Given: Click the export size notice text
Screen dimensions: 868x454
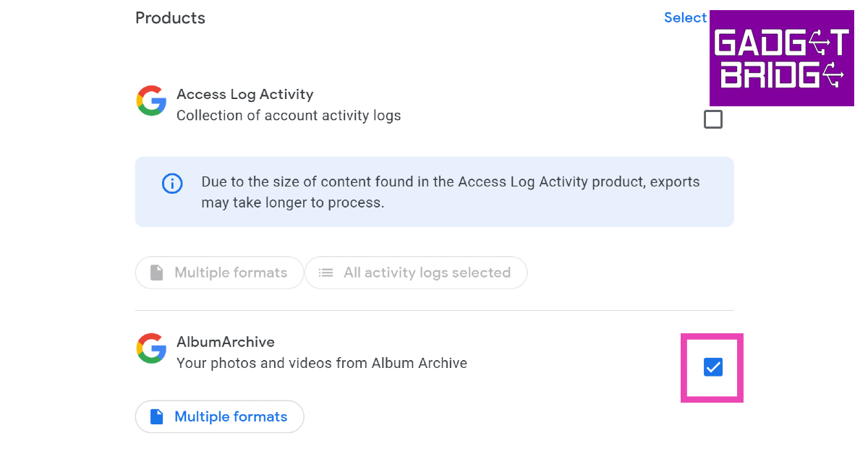Looking at the screenshot, I should coord(450,192).
